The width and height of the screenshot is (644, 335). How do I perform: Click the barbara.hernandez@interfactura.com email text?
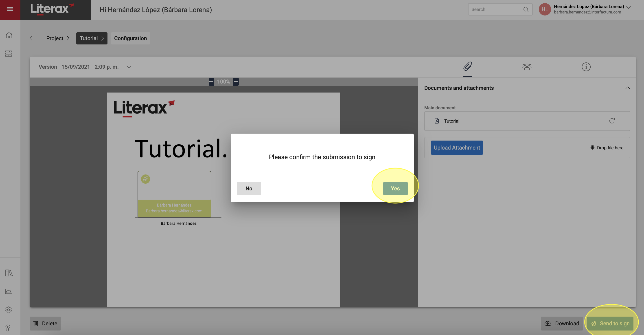[587, 12]
